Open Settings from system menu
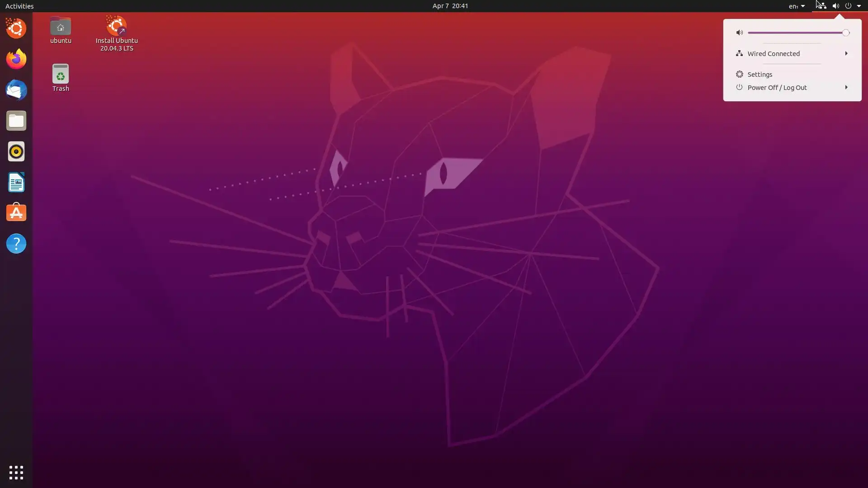This screenshot has width=868, height=488. pos(759,75)
